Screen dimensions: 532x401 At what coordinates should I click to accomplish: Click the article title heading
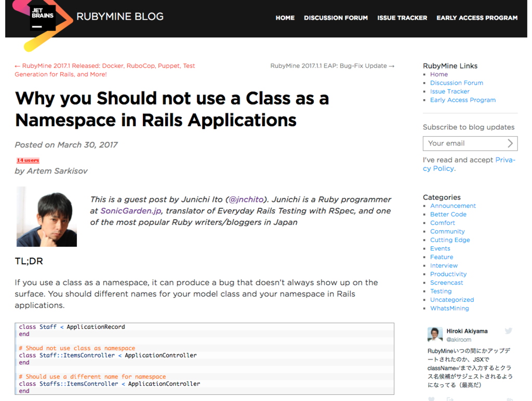(x=172, y=109)
